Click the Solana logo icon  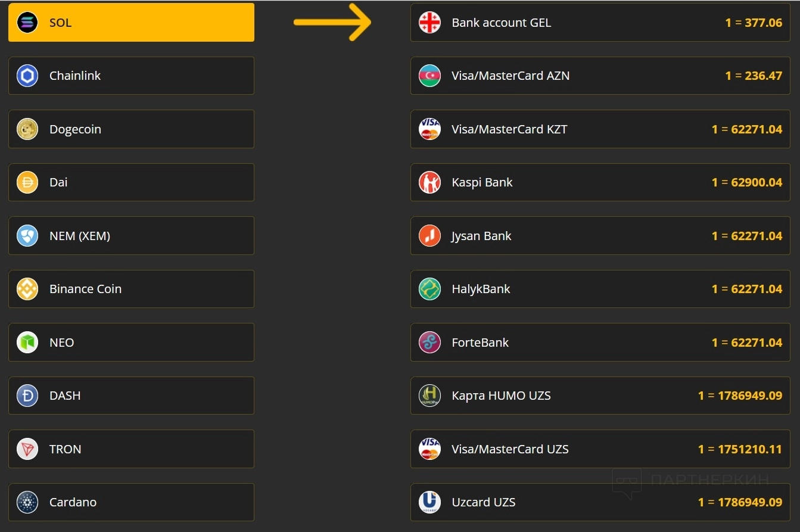pyautogui.click(x=27, y=23)
